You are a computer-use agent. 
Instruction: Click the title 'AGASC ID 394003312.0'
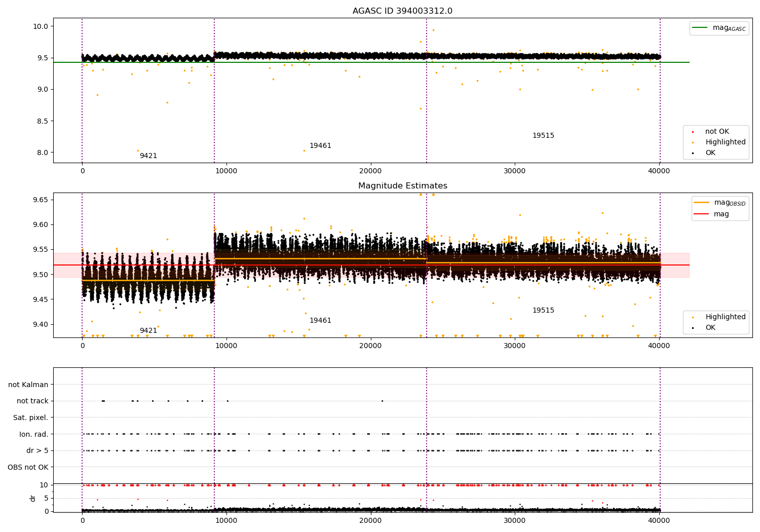click(402, 11)
